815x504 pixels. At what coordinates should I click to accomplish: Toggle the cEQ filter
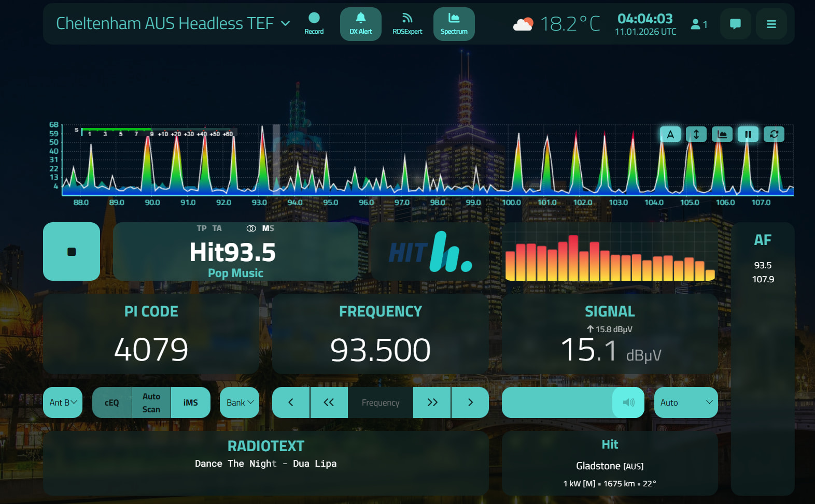[x=112, y=402]
